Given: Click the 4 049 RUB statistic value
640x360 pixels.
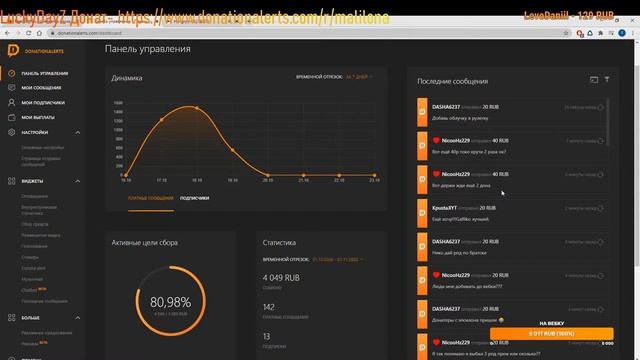Looking at the screenshot, I should [x=281, y=278].
